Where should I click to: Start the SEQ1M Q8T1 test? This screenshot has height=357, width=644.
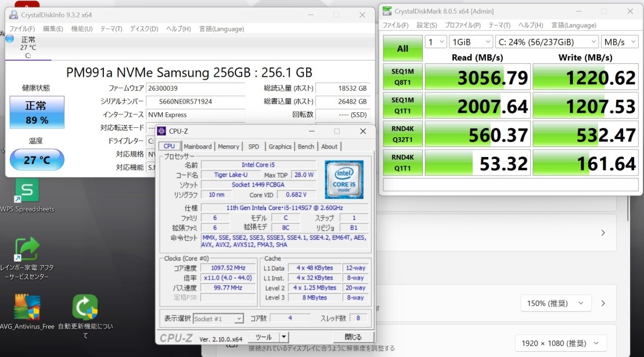coord(403,77)
